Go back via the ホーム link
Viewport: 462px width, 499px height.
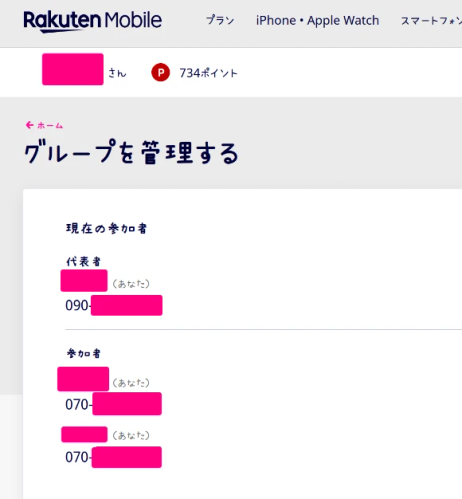(x=50, y=126)
